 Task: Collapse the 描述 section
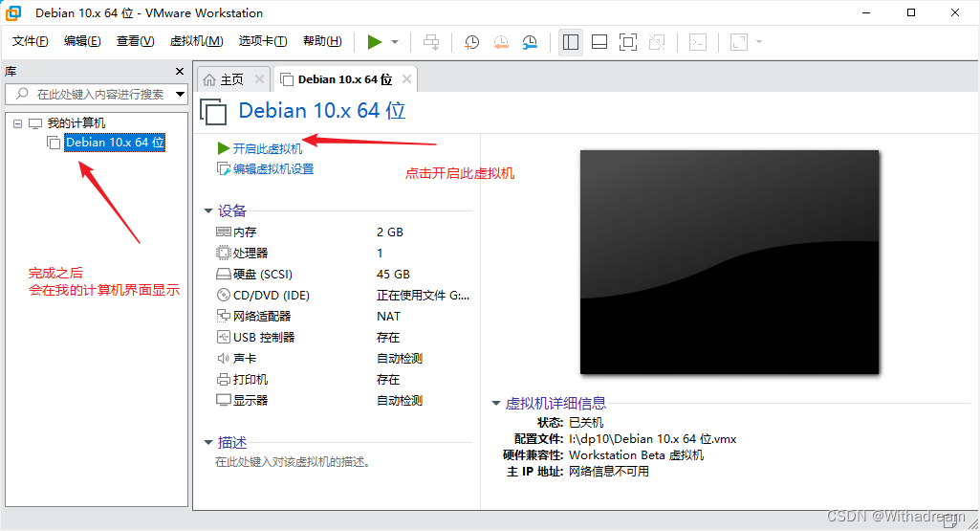coord(208,443)
